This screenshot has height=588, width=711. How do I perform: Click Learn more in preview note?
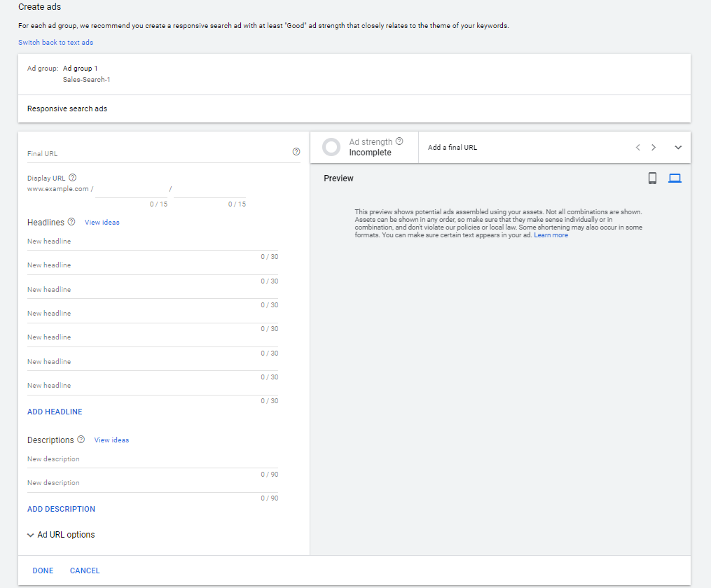coord(551,235)
